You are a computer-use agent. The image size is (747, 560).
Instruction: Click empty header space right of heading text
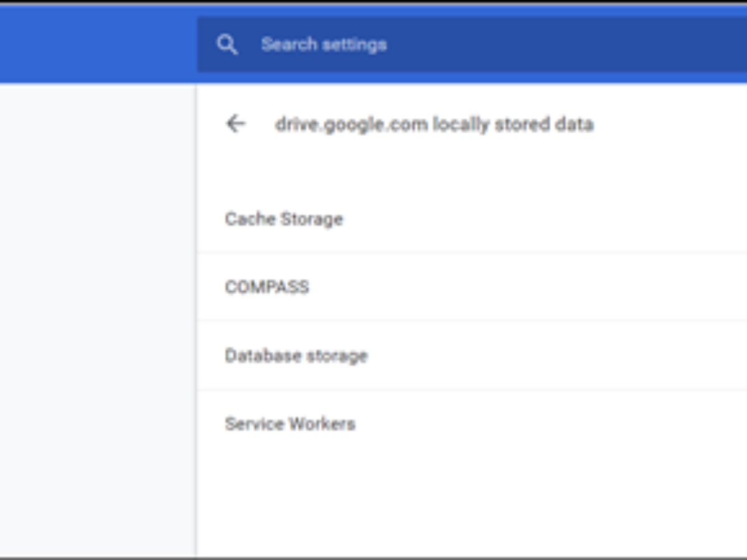click(672, 124)
